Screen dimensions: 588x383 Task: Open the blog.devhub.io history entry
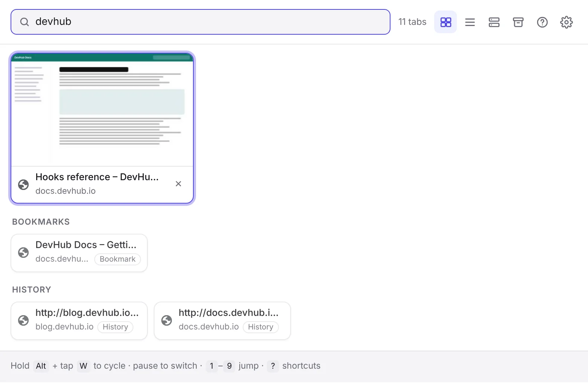point(79,320)
